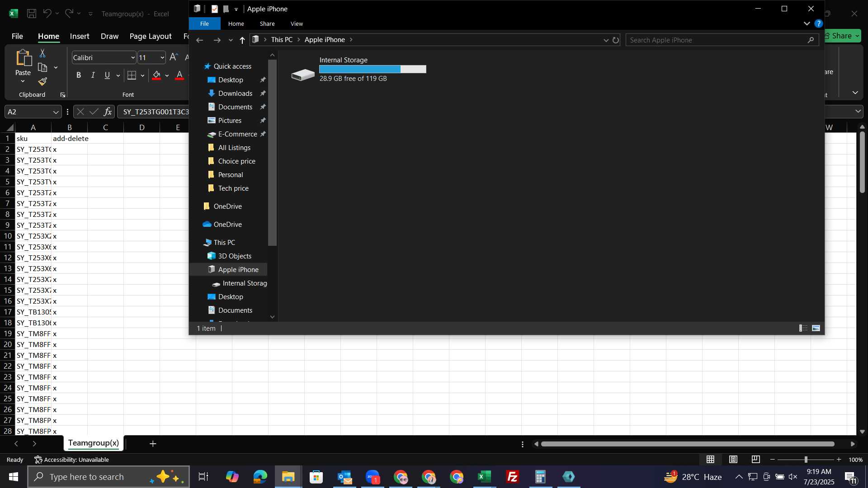Go back in File Explorer
Image resolution: width=868 pixels, height=488 pixels.
199,40
